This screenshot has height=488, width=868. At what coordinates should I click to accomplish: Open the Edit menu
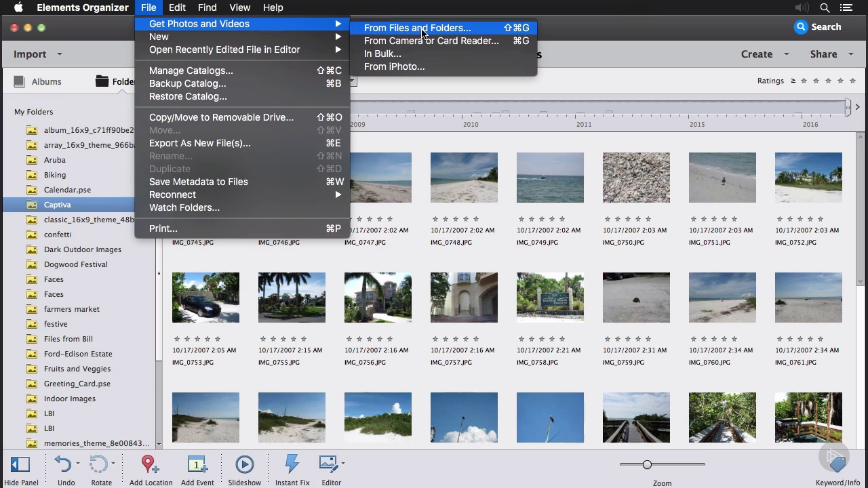(x=177, y=7)
